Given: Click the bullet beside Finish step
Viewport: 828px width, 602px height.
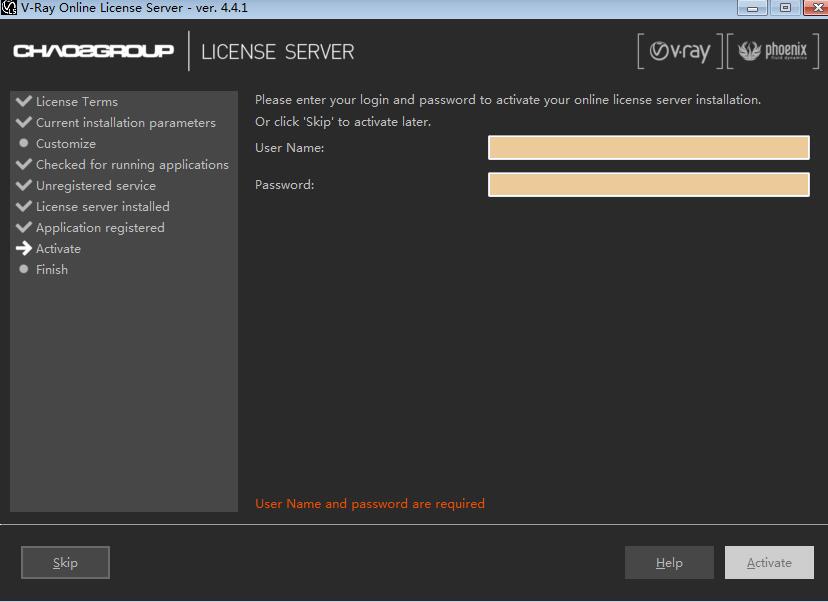Looking at the screenshot, I should [x=23, y=269].
